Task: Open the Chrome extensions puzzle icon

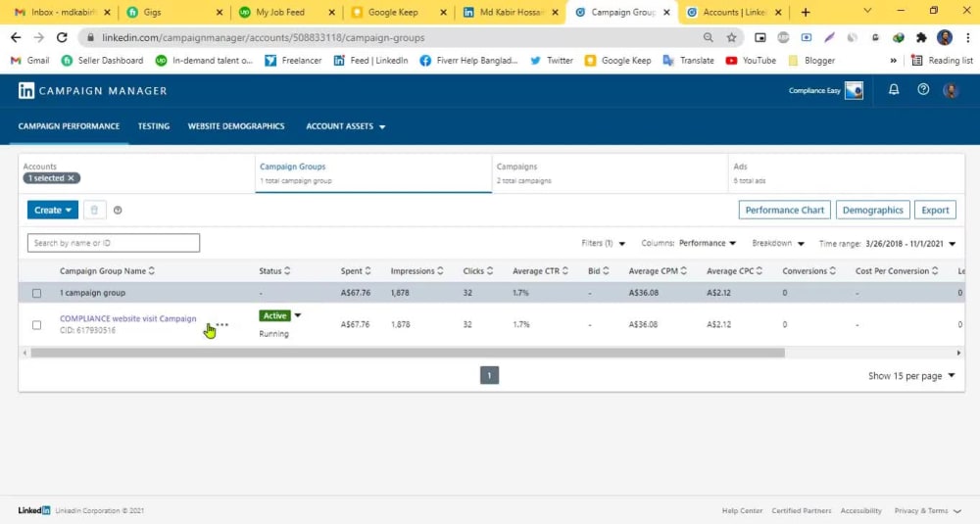Action: tap(921, 37)
